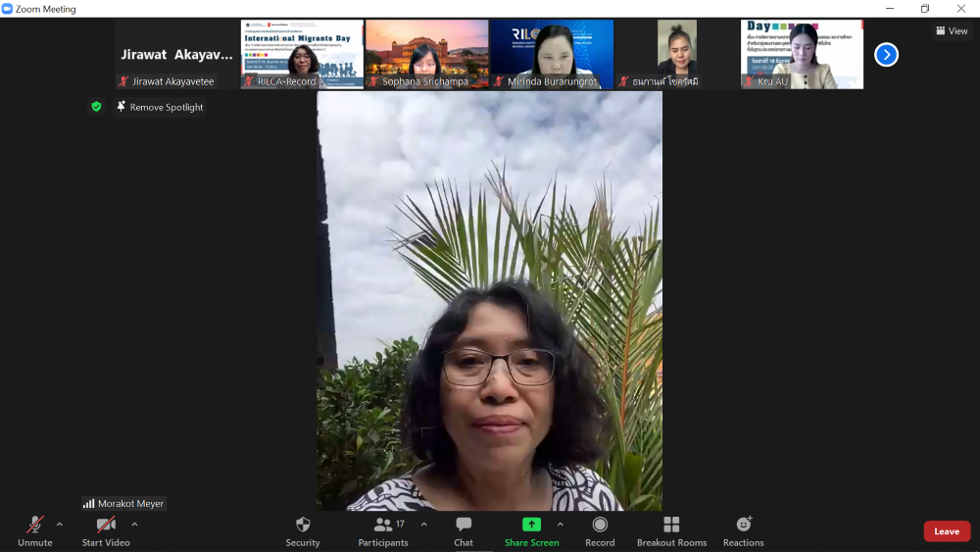Viewport: 980px width, 552px height.
Task: Select Sophana Srichampa's video thumbnail
Action: (x=426, y=55)
